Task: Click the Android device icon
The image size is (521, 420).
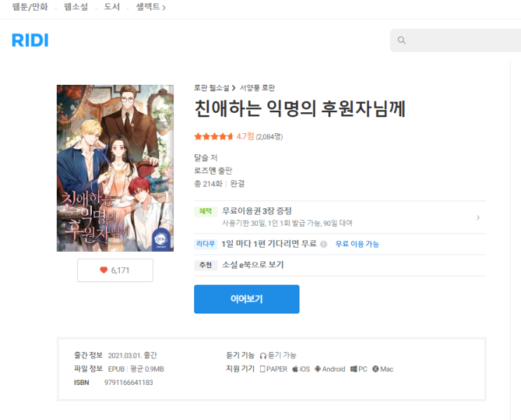Action: 318,369
